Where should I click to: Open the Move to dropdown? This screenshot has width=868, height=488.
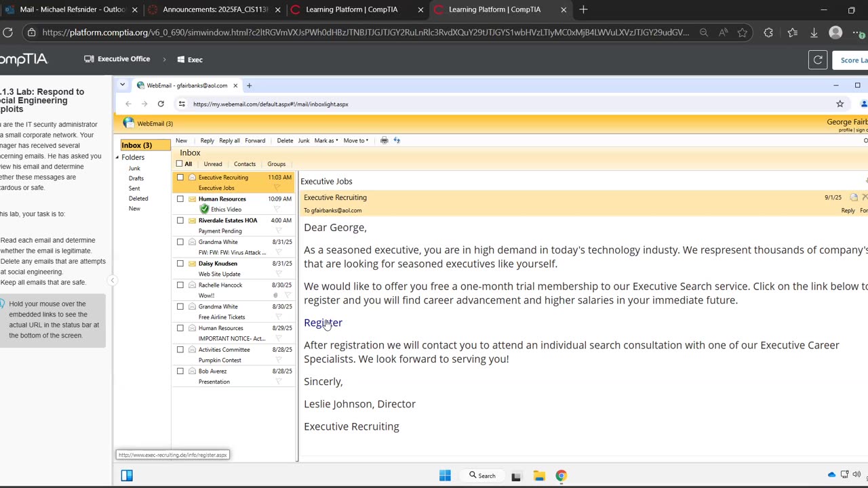(356, 140)
